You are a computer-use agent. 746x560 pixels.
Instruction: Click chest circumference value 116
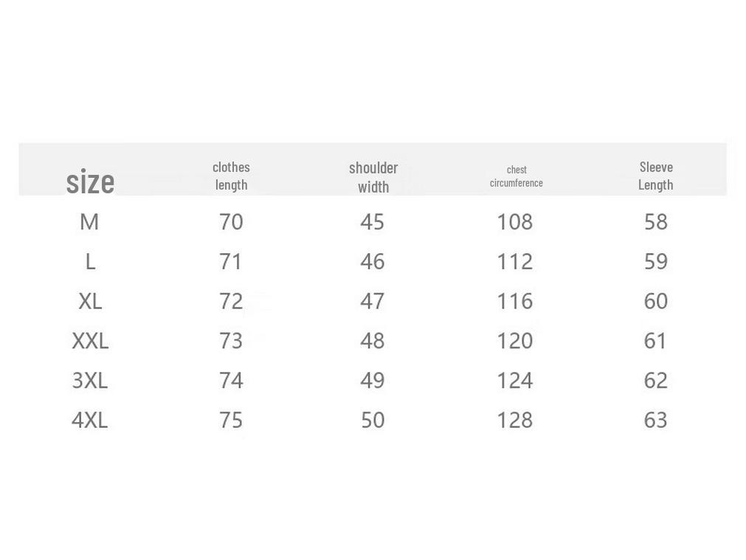(x=514, y=301)
